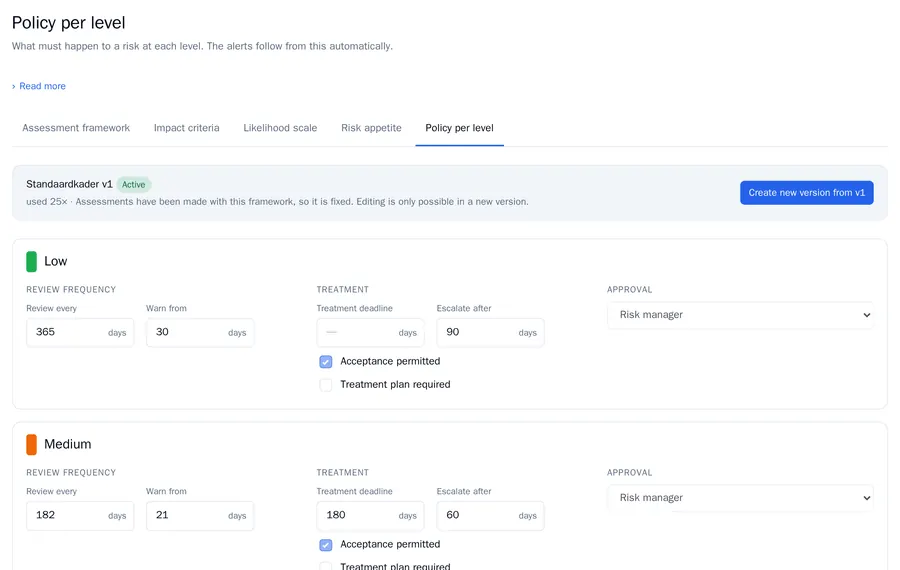
Task: Open the Impact criteria tab
Action: (187, 128)
